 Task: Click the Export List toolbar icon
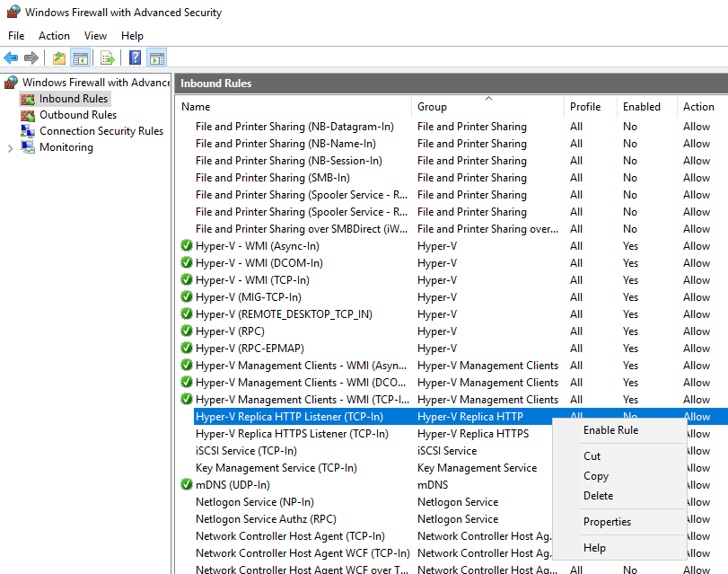[107, 58]
